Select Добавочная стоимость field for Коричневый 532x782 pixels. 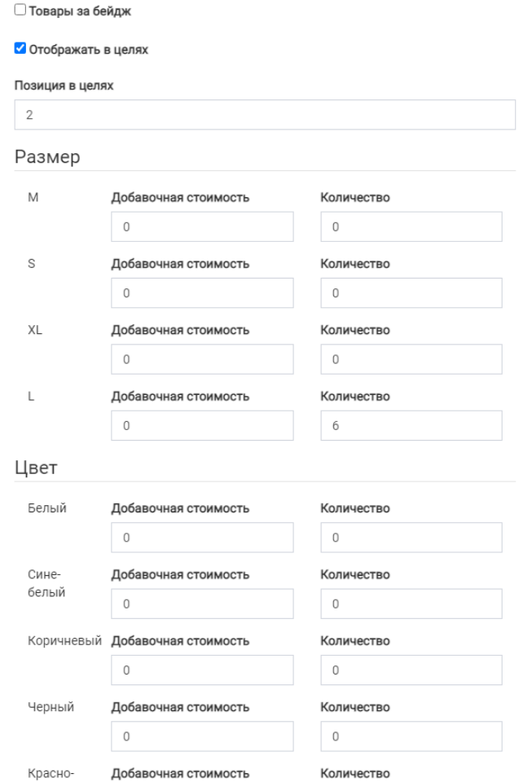click(x=202, y=670)
